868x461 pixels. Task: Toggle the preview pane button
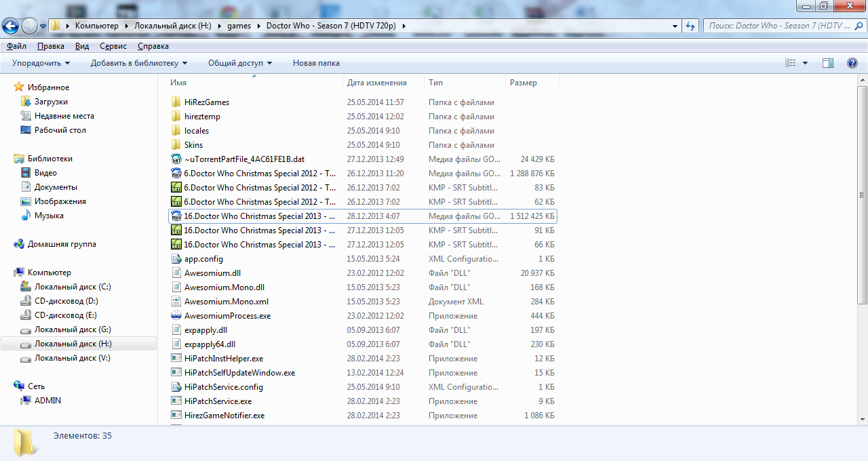pos(827,63)
